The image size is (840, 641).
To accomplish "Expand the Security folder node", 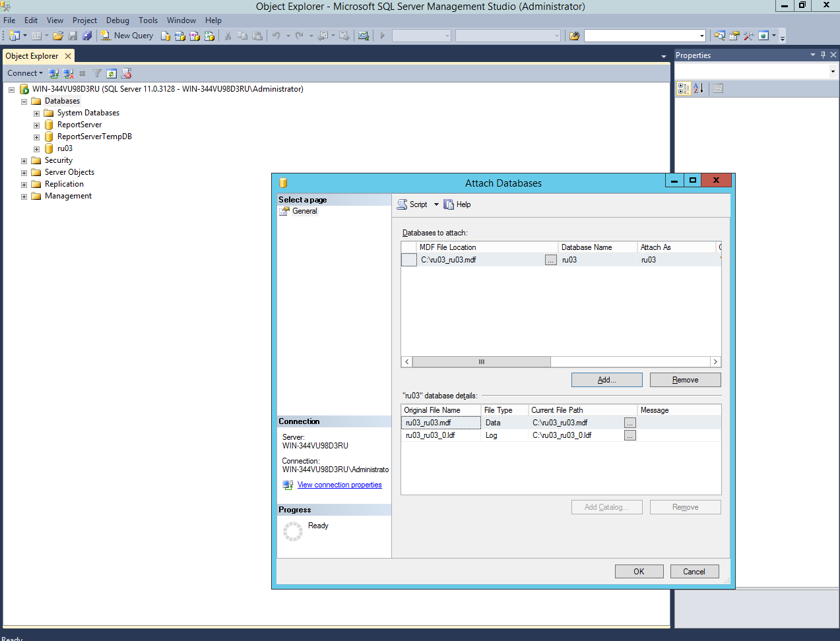I will point(24,161).
